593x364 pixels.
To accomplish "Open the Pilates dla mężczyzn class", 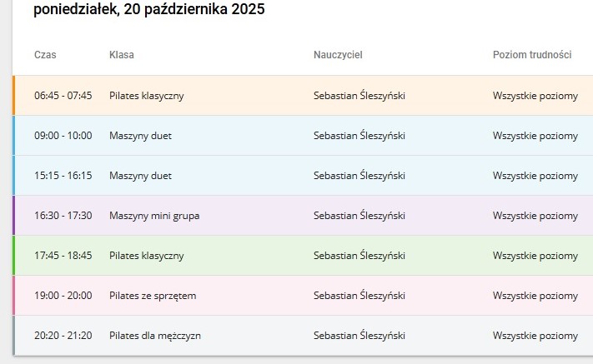I will [154, 336].
